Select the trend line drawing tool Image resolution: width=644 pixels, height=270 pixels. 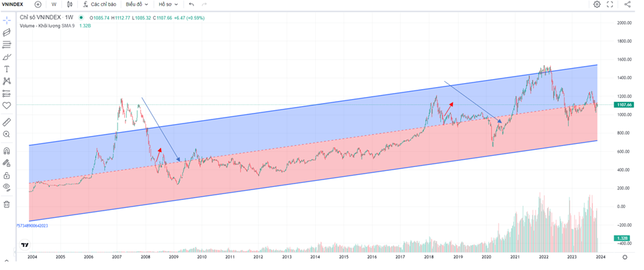point(7,32)
